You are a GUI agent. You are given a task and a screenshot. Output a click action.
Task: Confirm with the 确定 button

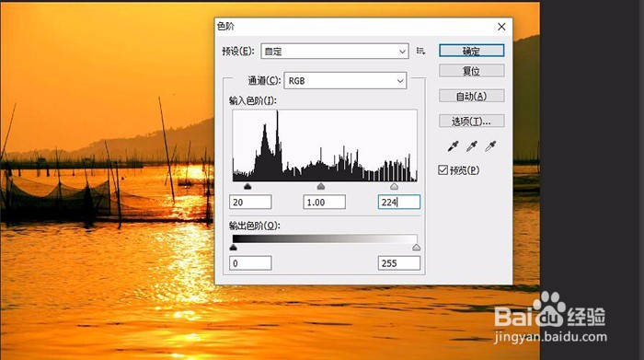pos(471,51)
